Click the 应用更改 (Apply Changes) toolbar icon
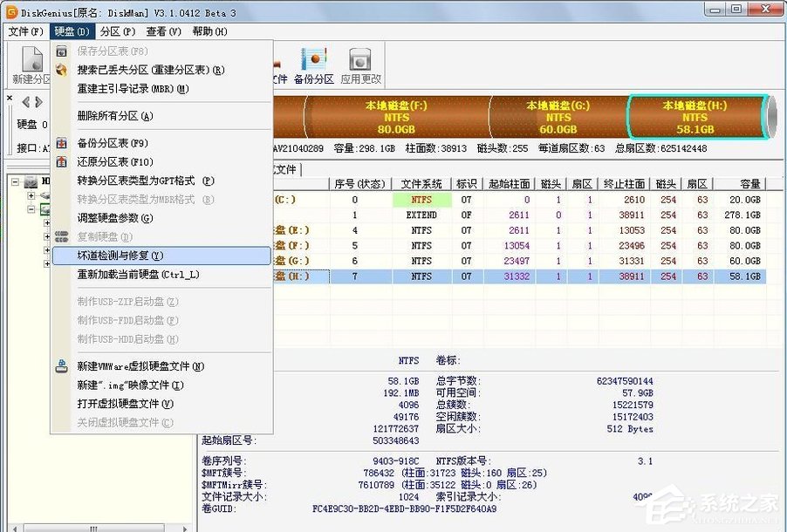Screen dimensions: 787x532 (x=359, y=61)
